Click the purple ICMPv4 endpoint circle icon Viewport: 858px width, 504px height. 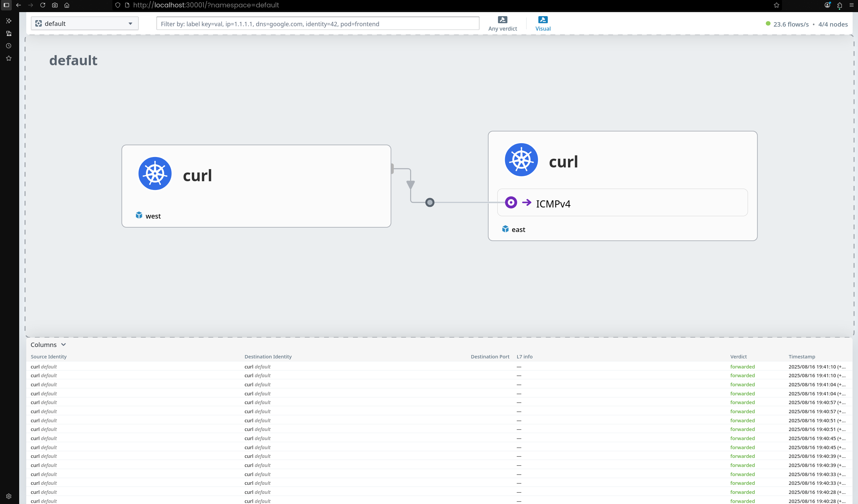click(511, 202)
